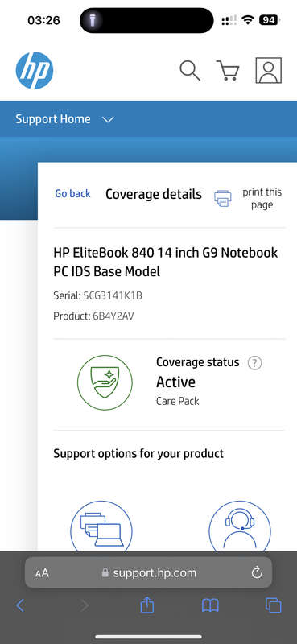The height and width of the screenshot is (644, 297).
Task: Open the search magnifier icon
Action: coord(190,70)
